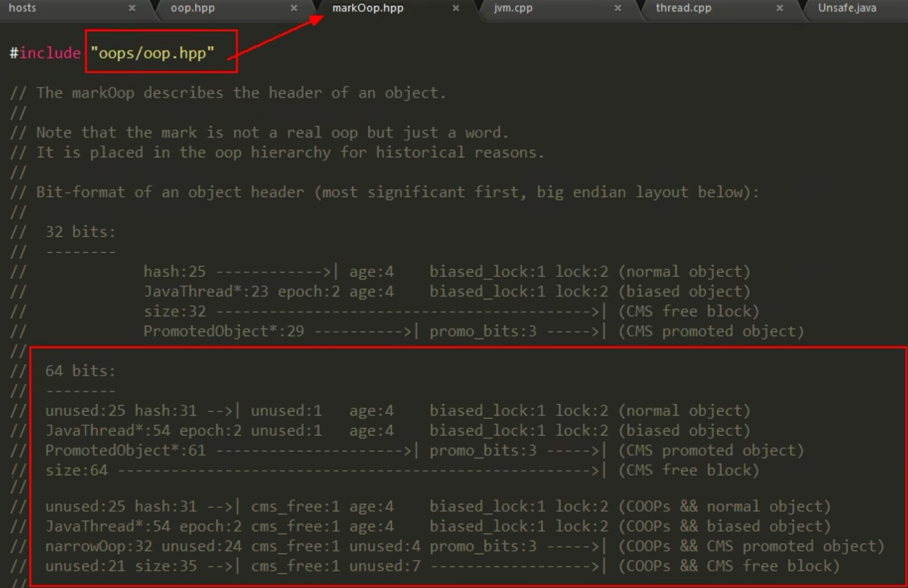This screenshot has height=588, width=908.
Task: Close the oop.hpp tab
Action: (x=294, y=8)
